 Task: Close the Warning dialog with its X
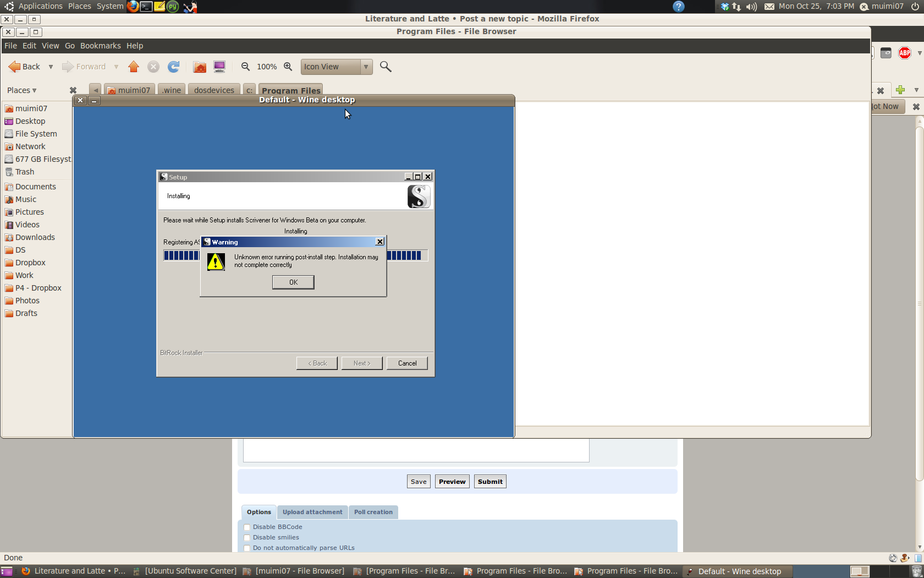(x=380, y=242)
